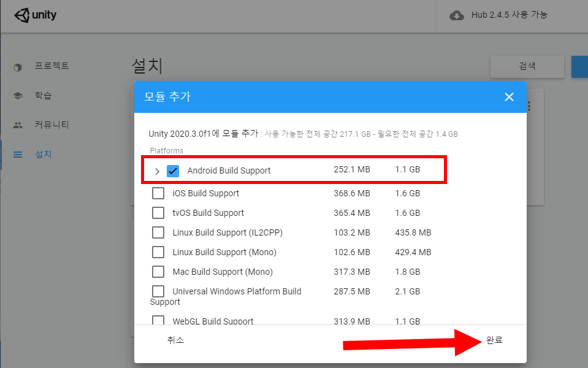Click WebGL Build Support label
588x368 pixels.
point(213,321)
